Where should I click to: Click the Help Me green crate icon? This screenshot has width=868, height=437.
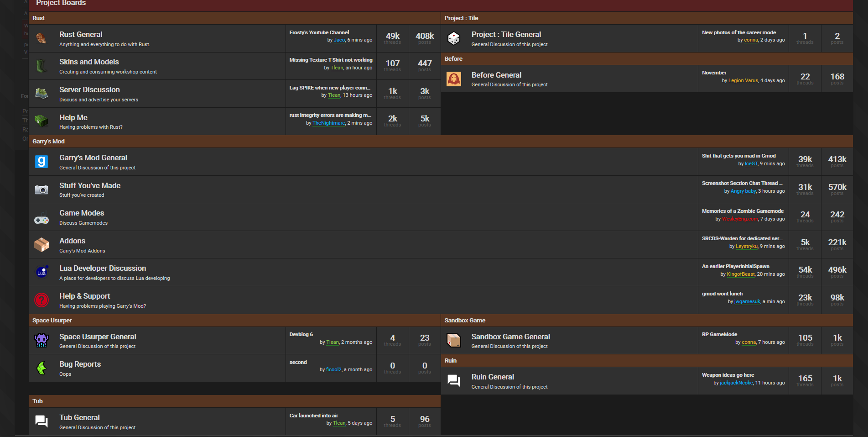(42, 121)
